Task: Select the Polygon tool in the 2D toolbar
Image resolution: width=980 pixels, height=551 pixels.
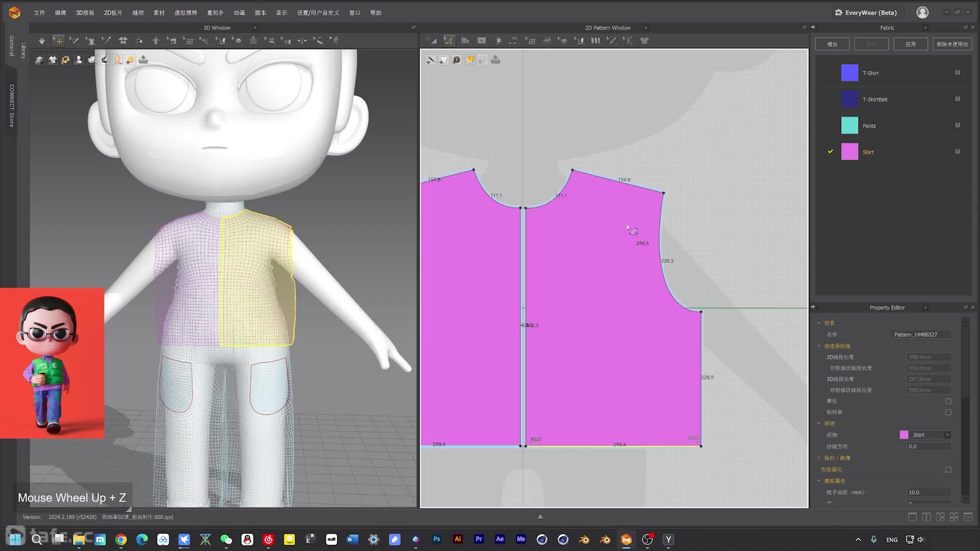Action: click(465, 41)
